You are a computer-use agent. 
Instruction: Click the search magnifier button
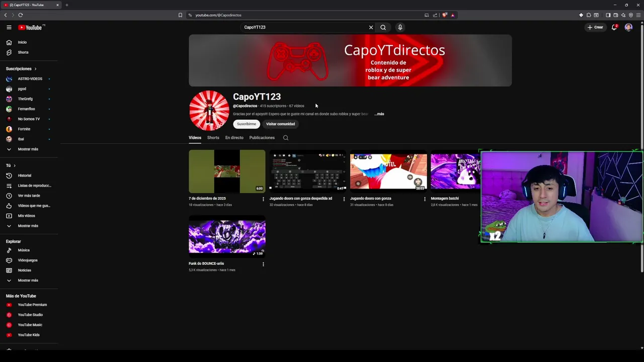tap(383, 28)
